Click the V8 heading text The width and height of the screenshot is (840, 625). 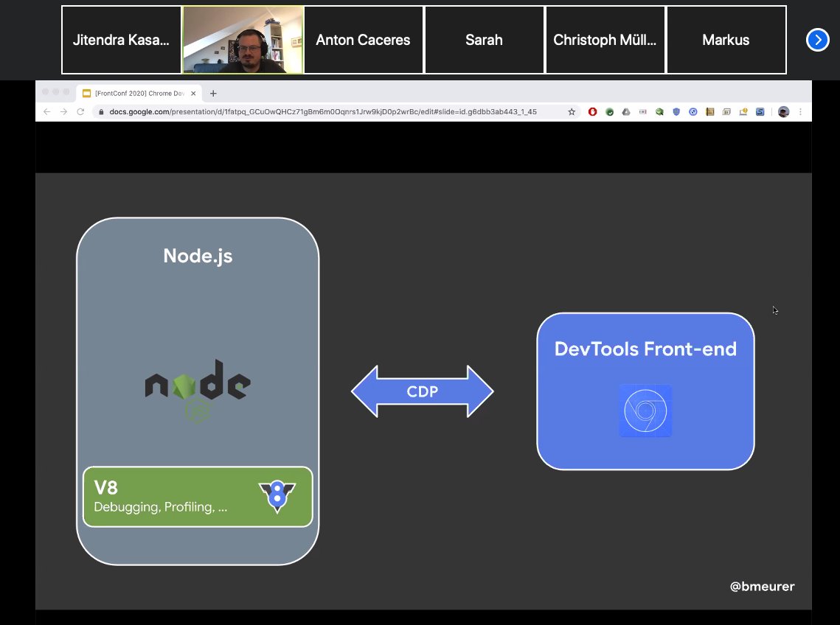(105, 487)
